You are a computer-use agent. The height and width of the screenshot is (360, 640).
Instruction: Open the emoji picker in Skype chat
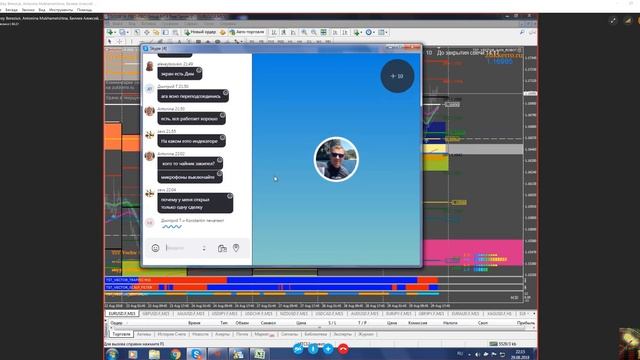(x=155, y=248)
